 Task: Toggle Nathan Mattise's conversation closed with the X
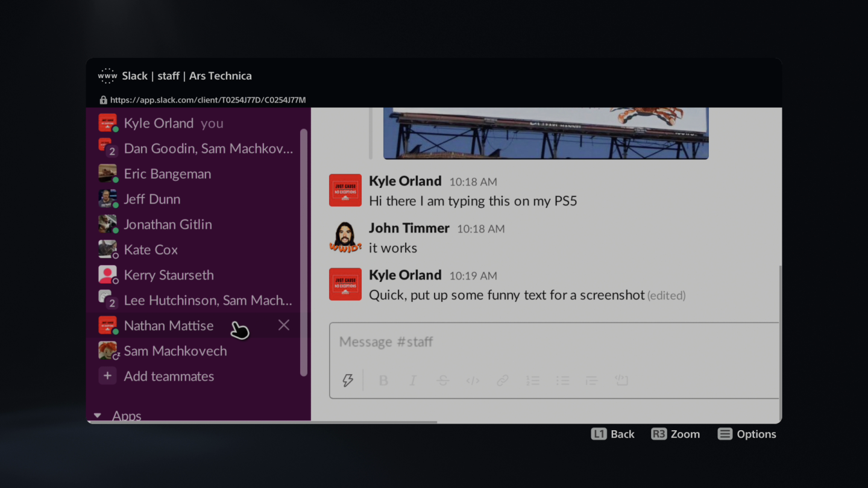click(284, 325)
